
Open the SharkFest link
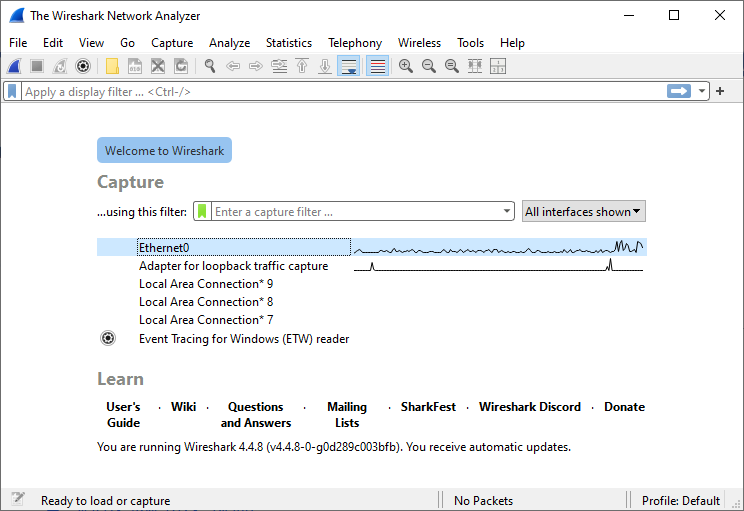click(x=428, y=407)
